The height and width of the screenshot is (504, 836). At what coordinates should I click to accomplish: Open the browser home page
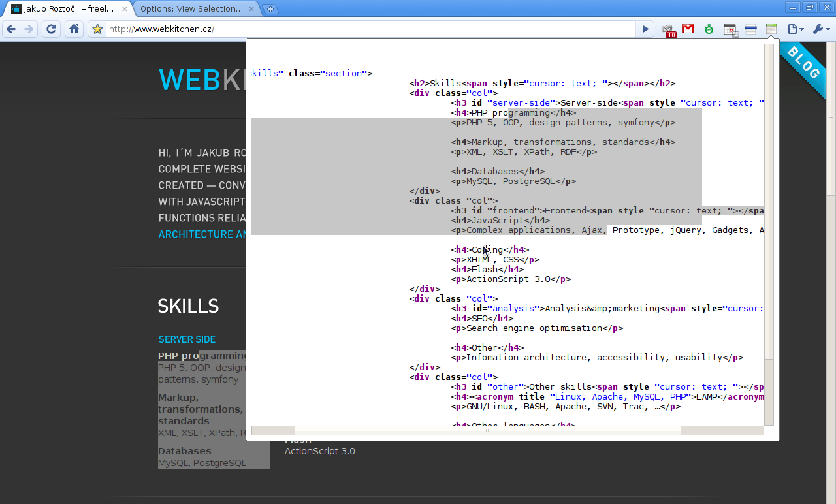pyautogui.click(x=74, y=29)
